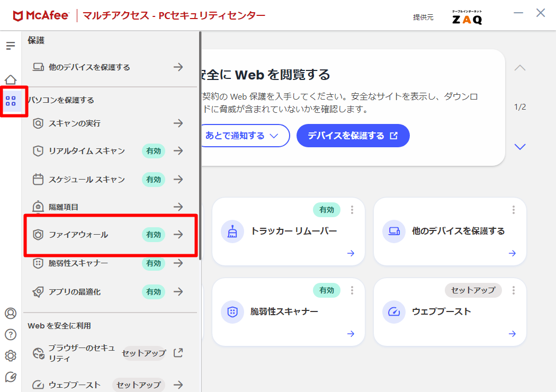Open the help question mark icon
The width and height of the screenshot is (556, 392).
click(x=11, y=335)
